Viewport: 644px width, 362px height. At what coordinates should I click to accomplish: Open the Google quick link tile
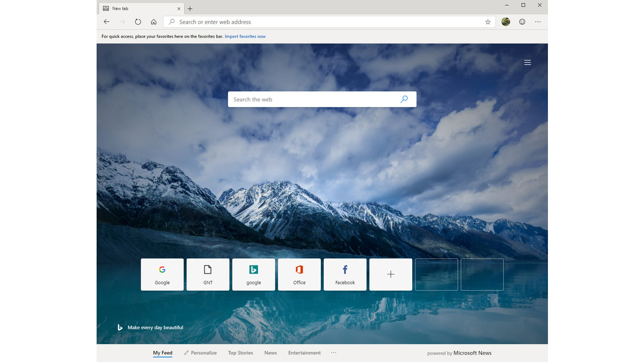coord(162,274)
